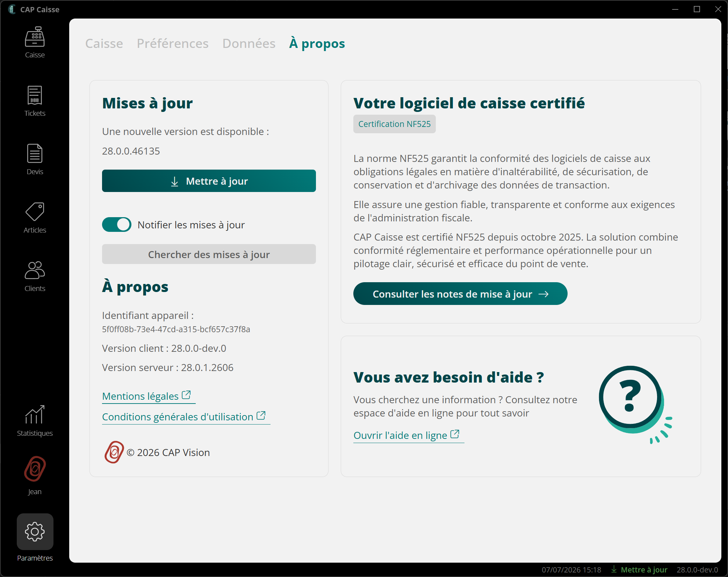
Task: Open Clients people icon in sidebar
Action: point(35,270)
